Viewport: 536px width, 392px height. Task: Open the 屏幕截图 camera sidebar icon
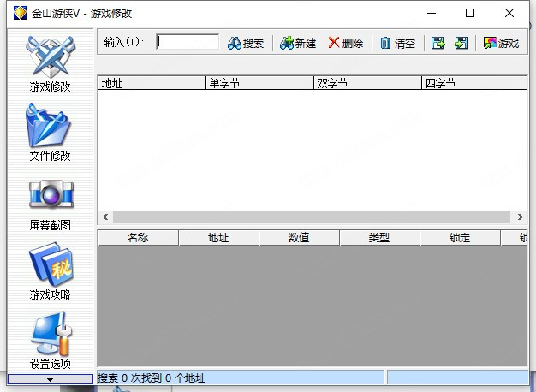(51, 194)
